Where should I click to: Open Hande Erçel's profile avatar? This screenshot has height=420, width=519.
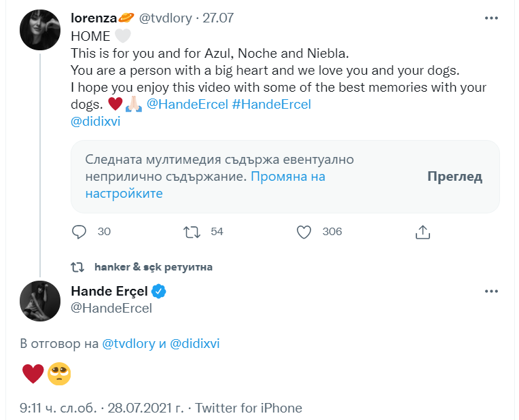coord(41,300)
